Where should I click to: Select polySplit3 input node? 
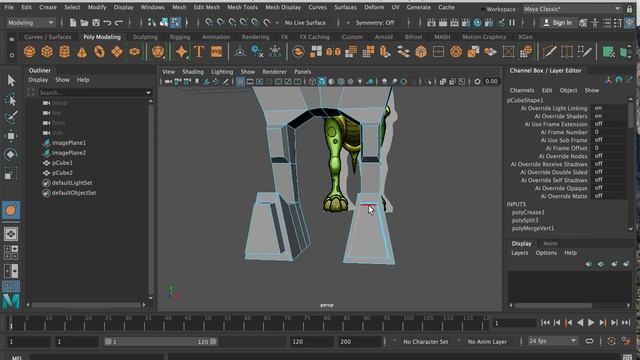pos(525,220)
